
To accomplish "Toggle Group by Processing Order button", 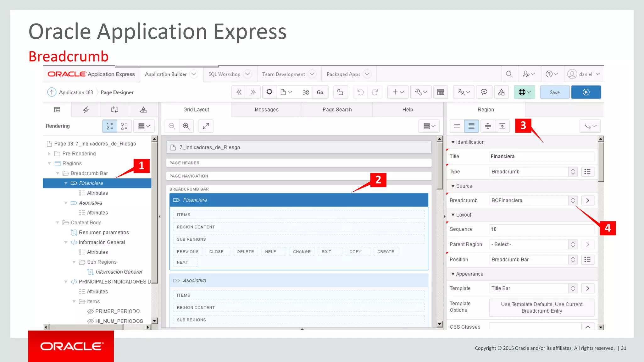I will (x=110, y=126).
